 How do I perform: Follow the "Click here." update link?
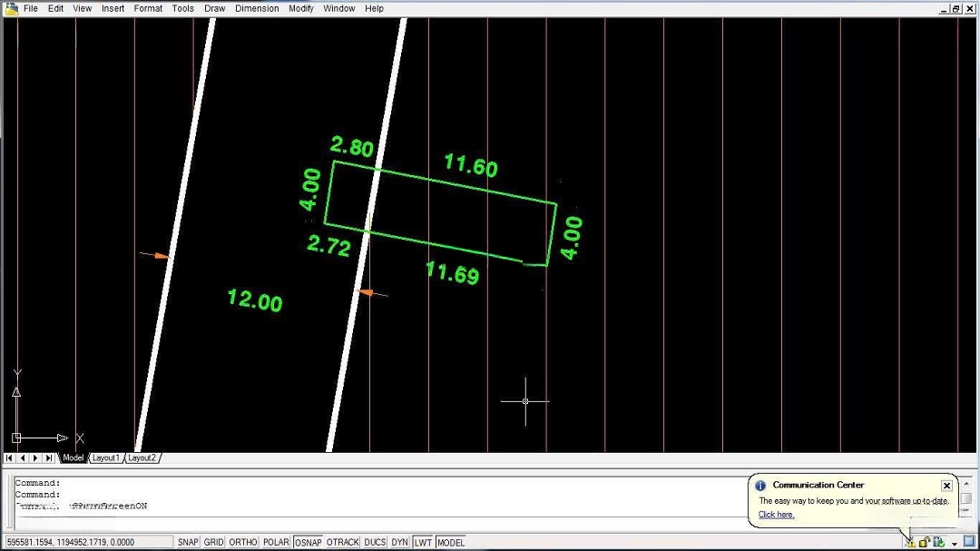(776, 515)
